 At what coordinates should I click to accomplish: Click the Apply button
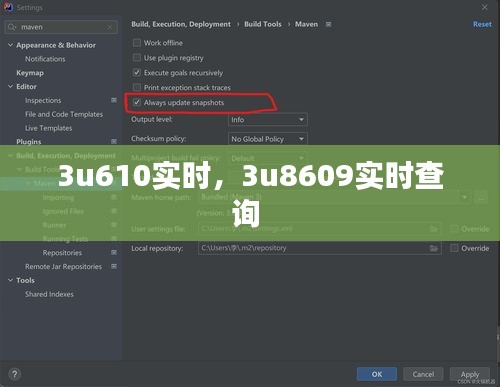[470, 374]
